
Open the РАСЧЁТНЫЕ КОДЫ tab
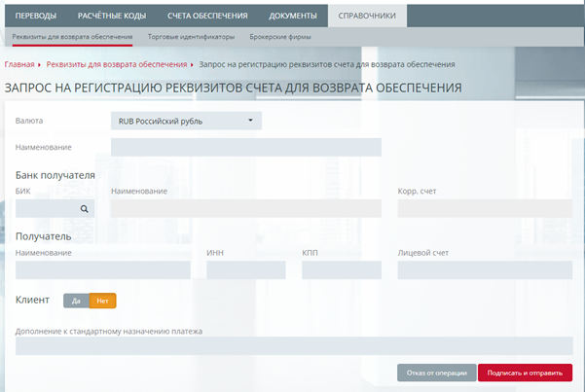coord(112,16)
